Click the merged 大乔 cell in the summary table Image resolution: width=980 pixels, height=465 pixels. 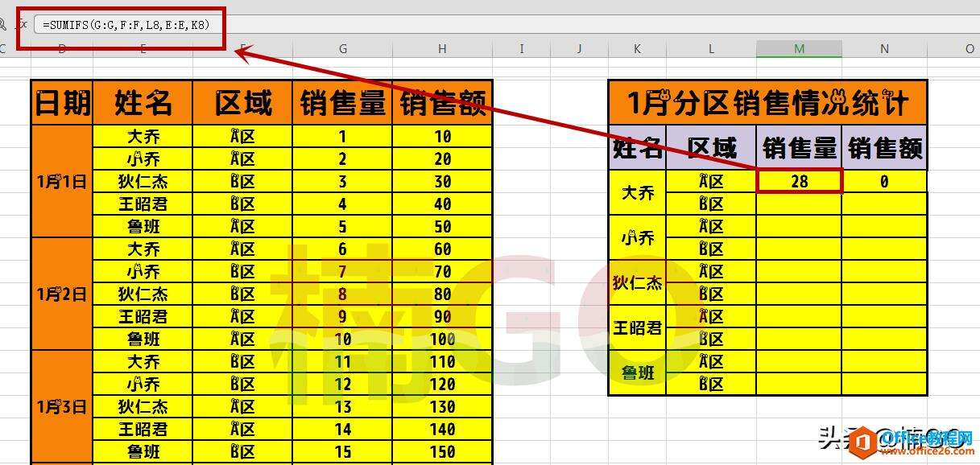point(638,192)
